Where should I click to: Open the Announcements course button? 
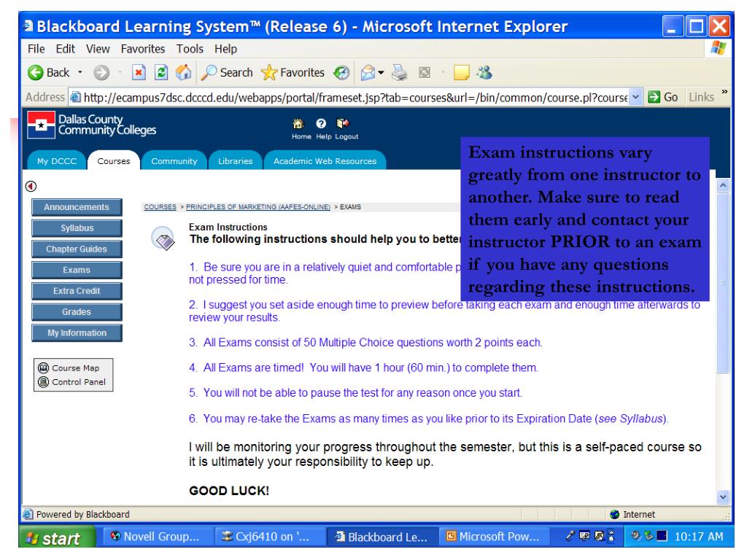77,207
